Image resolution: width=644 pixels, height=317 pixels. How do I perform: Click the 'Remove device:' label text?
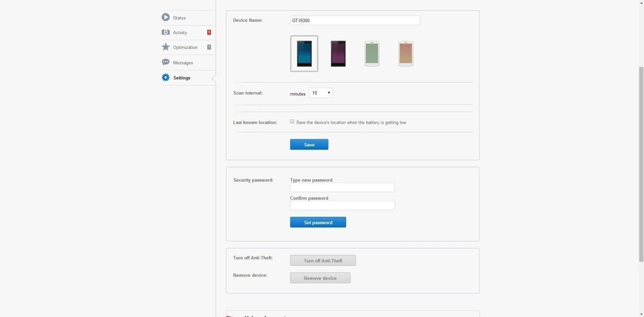click(250, 275)
